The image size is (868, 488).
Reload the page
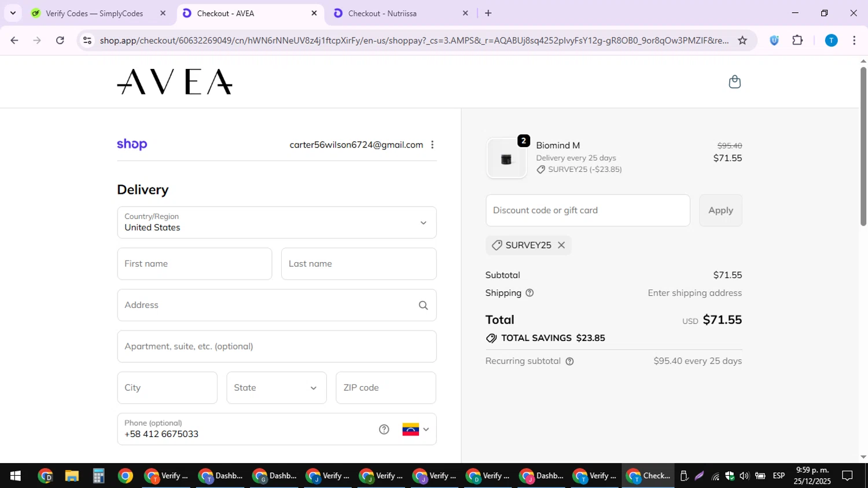[x=60, y=40]
